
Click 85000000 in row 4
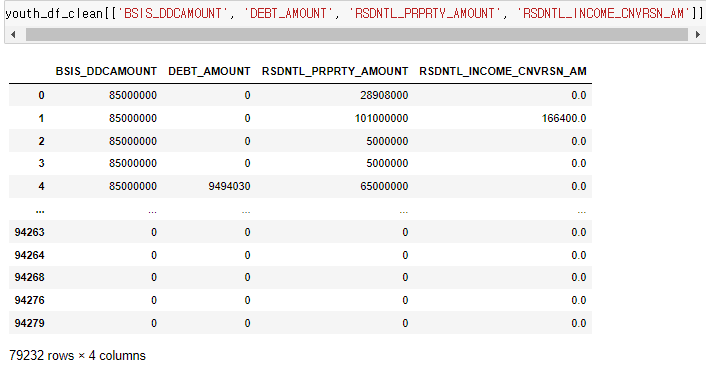[x=133, y=186]
